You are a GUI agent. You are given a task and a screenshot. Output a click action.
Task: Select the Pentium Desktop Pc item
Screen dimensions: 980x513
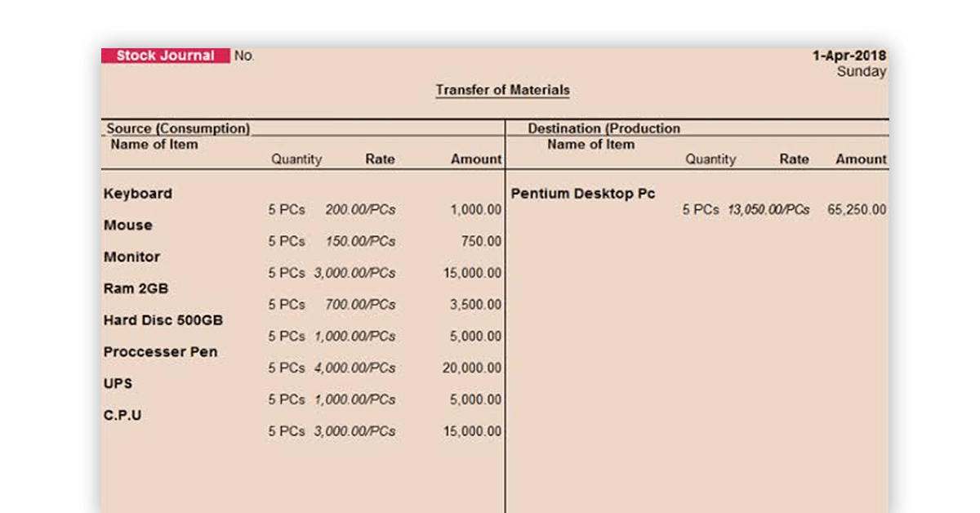tap(582, 194)
